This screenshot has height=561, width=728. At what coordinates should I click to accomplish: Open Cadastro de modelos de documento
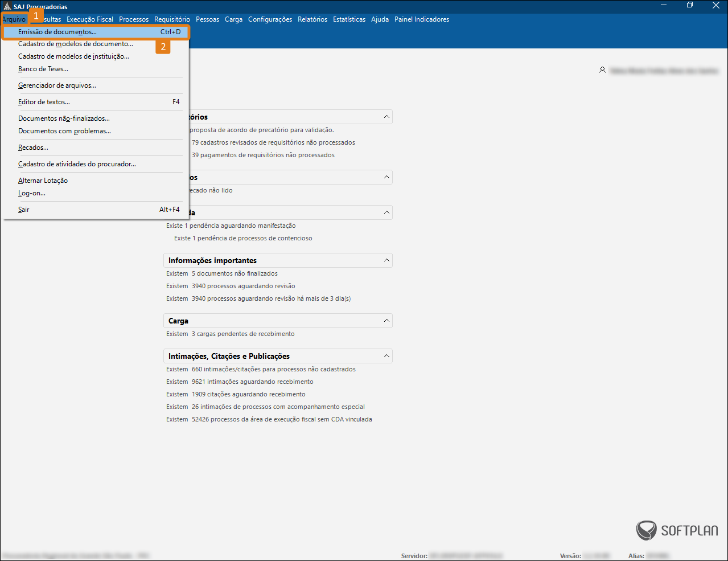point(76,44)
